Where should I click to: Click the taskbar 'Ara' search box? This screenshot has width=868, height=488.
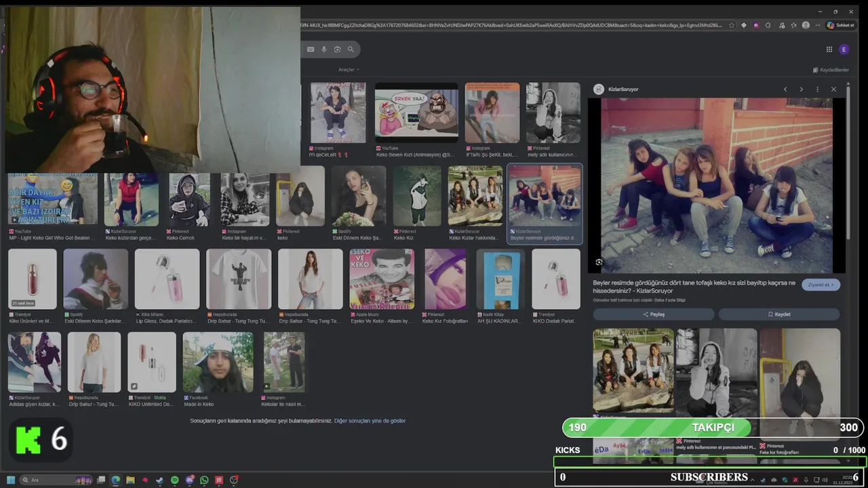point(57,480)
